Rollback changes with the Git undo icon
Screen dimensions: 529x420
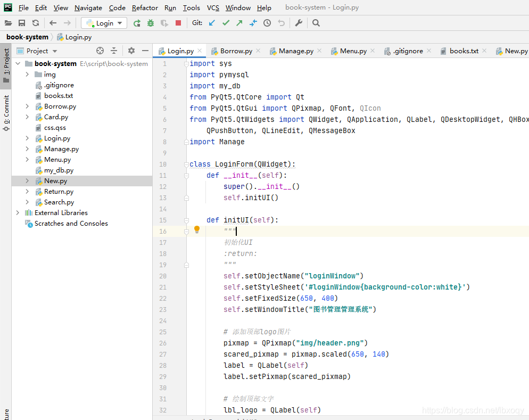[281, 23]
